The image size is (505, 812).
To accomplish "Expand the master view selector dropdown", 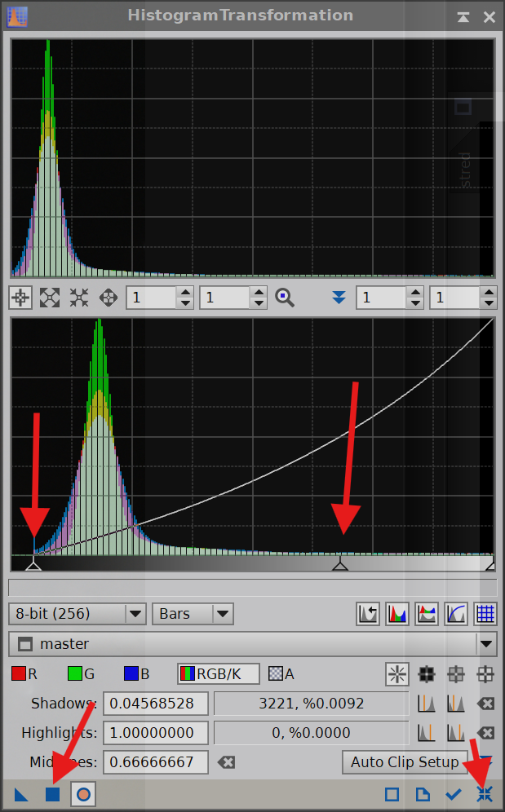I will 487,644.
